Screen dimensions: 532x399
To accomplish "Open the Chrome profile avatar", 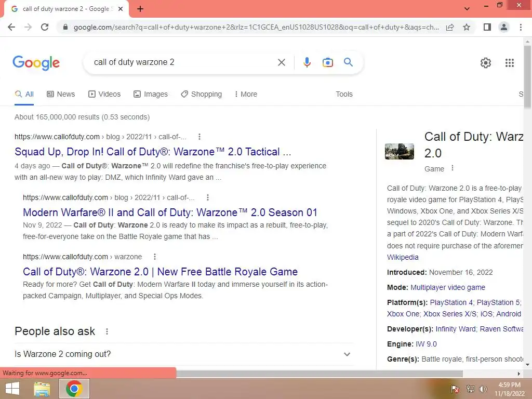I will (x=504, y=27).
